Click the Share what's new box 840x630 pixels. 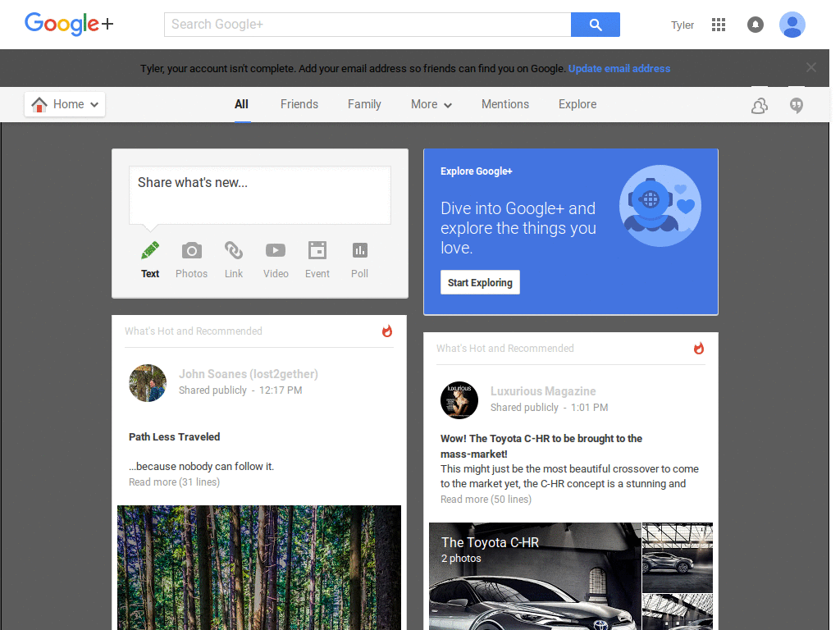(260, 195)
